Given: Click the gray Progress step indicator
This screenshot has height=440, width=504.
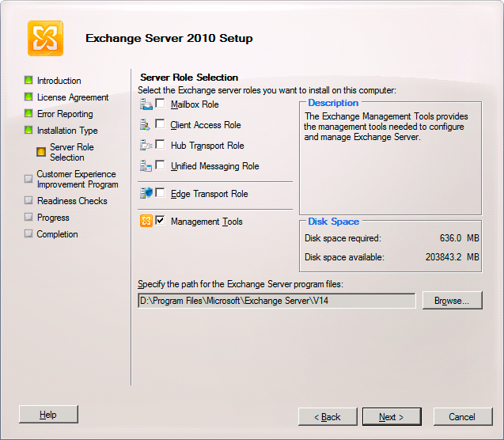Looking at the screenshot, I should pyautogui.click(x=28, y=217).
